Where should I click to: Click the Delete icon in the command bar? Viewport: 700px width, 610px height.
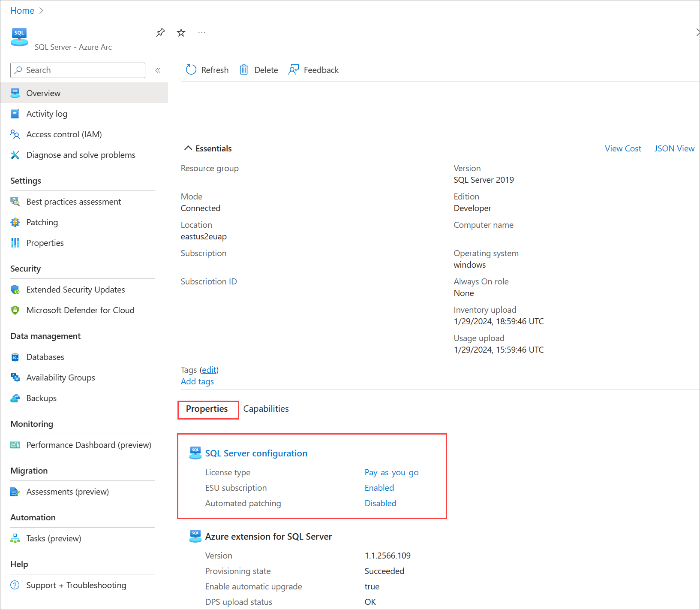pos(243,69)
